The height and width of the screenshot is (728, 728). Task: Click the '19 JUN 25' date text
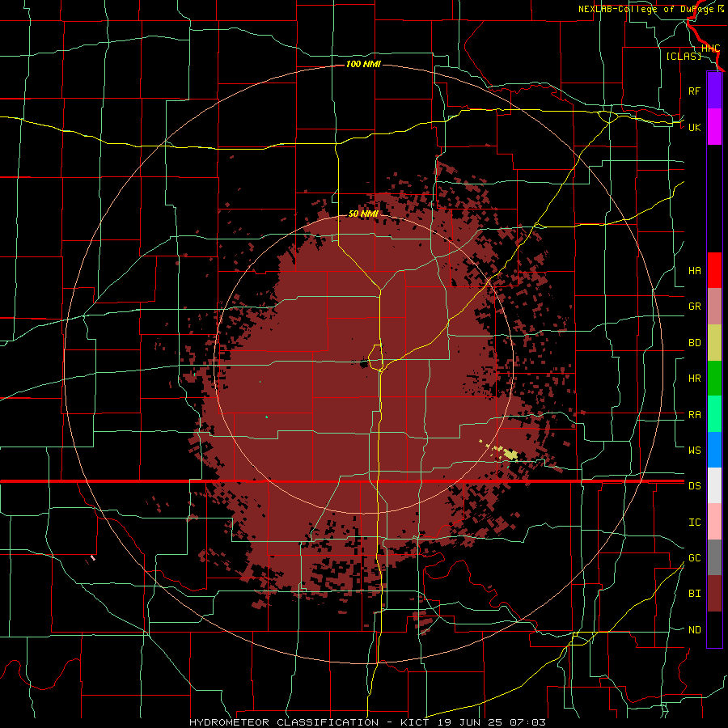click(470, 722)
